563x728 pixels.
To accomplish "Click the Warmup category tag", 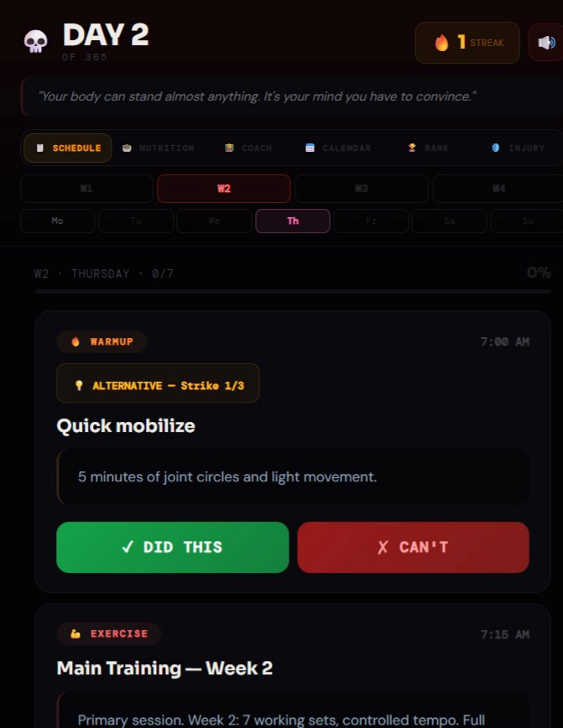I will [x=102, y=341].
